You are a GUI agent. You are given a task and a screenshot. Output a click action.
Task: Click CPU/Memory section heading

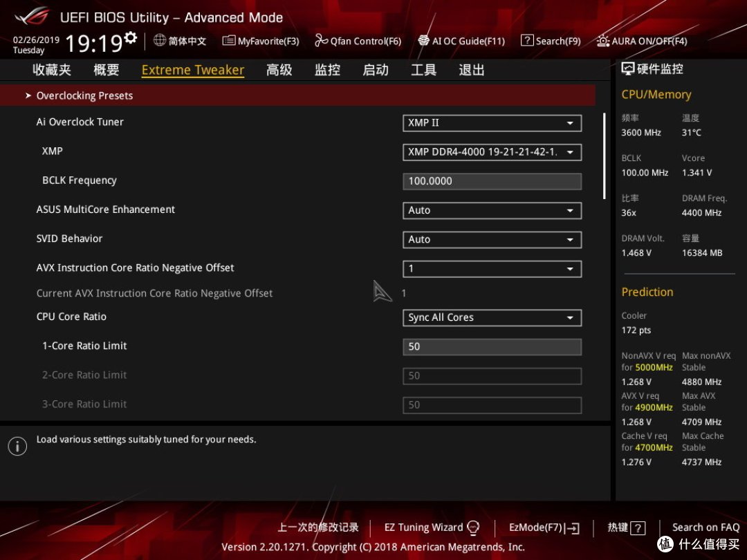[x=656, y=95]
